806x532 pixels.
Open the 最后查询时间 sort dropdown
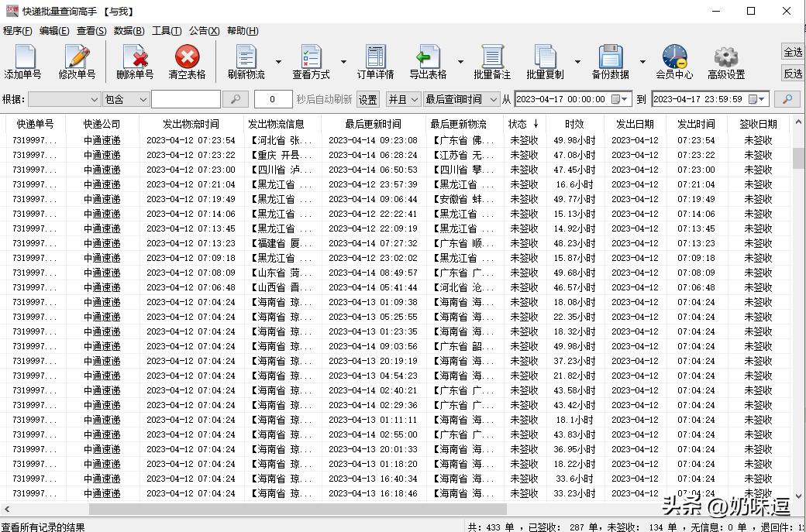tap(461, 99)
